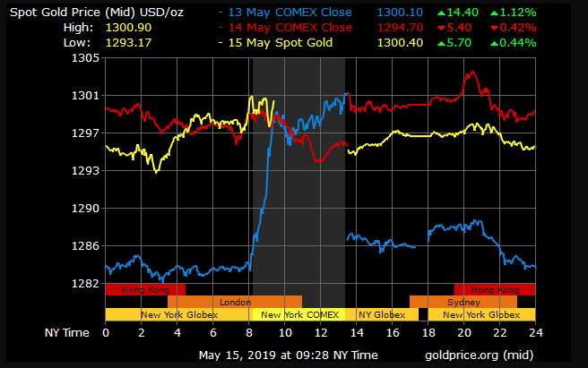The height and width of the screenshot is (368, 588).
Task: Click the '15 May Spot Gold' legend label
Action: (x=281, y=43)
